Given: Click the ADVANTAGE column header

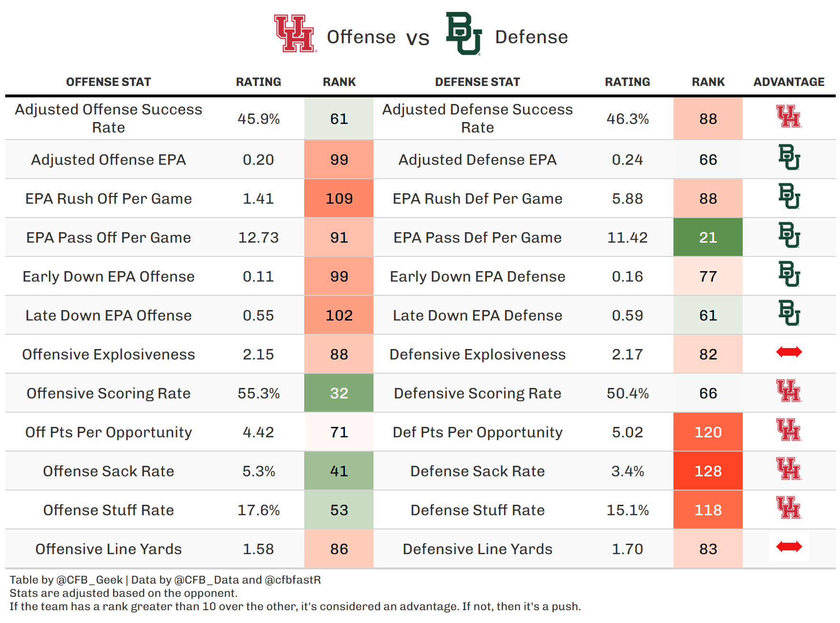Looking at the screenshot, I should coord(789,82).
